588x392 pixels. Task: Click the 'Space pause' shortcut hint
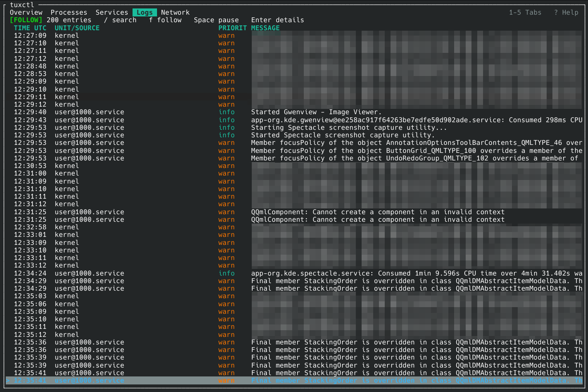click(x=216, y=20)
